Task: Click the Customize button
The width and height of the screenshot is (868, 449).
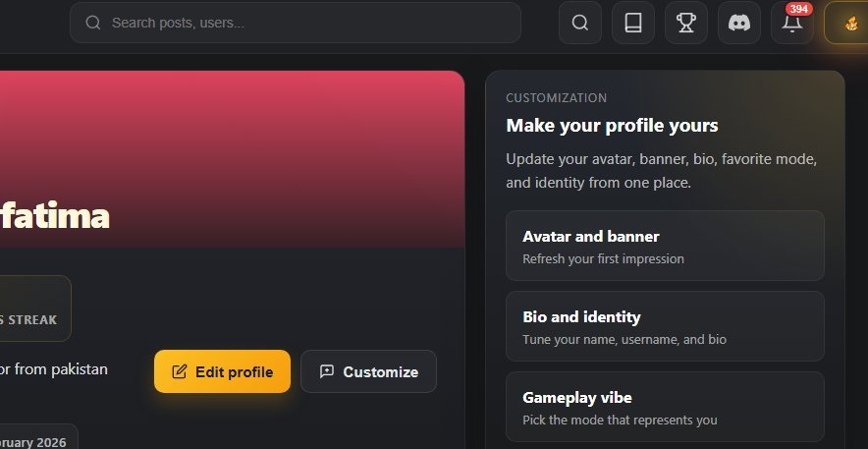Action: coord(368,371)
